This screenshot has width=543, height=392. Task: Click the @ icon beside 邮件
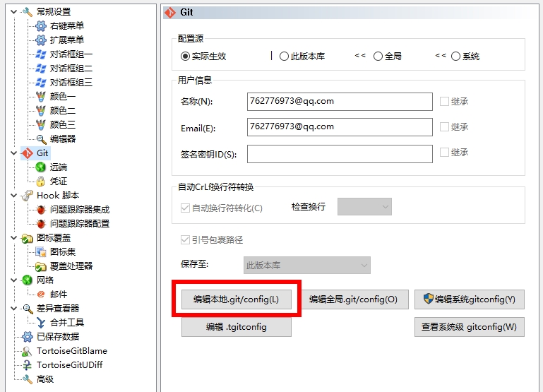pyautogui.click(x=41, y=295)
